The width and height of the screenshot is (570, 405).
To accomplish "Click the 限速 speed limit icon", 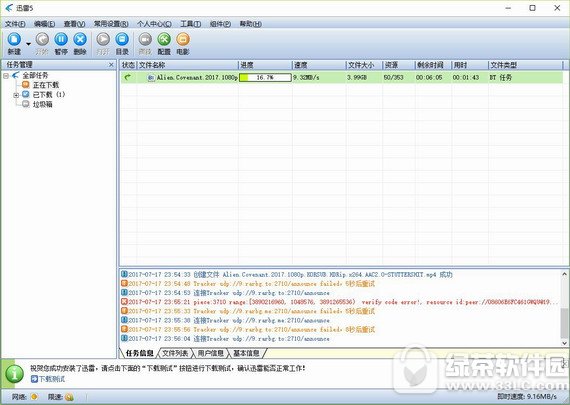I will click(69, 397).
